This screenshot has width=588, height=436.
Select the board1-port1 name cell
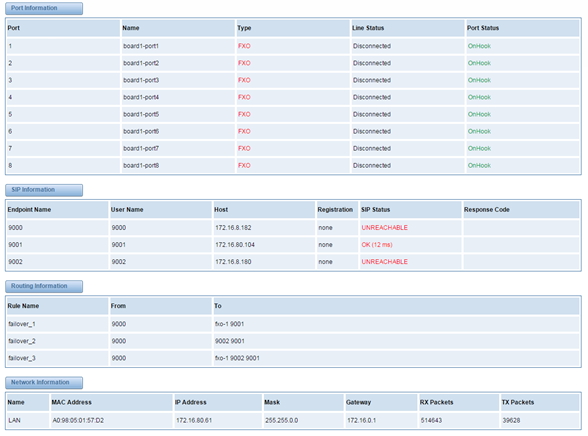tap(141, 46)
